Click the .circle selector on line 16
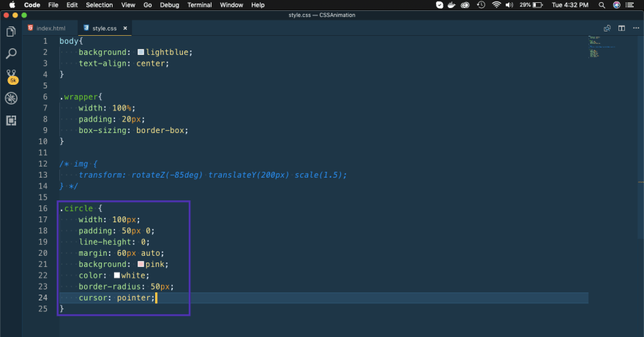The height and width of the screenshot is (337, 644). (76, 208)
